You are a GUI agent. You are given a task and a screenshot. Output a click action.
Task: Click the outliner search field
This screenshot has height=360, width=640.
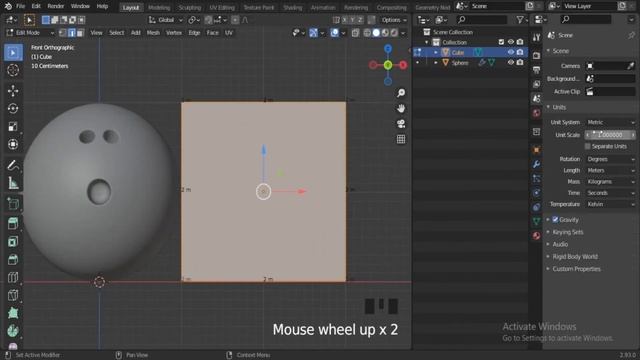click(x=482, y=20)
